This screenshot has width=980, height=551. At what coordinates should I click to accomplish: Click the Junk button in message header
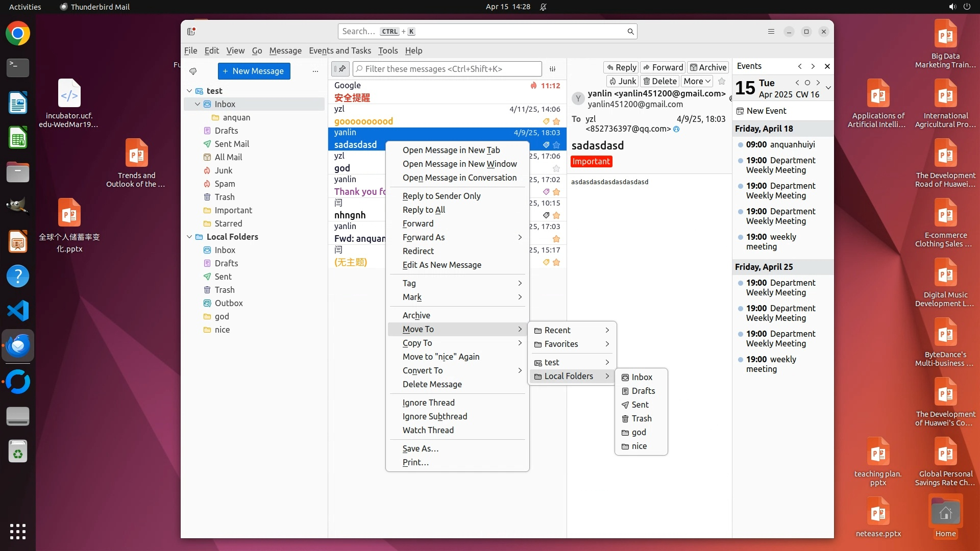click(622, 81)
